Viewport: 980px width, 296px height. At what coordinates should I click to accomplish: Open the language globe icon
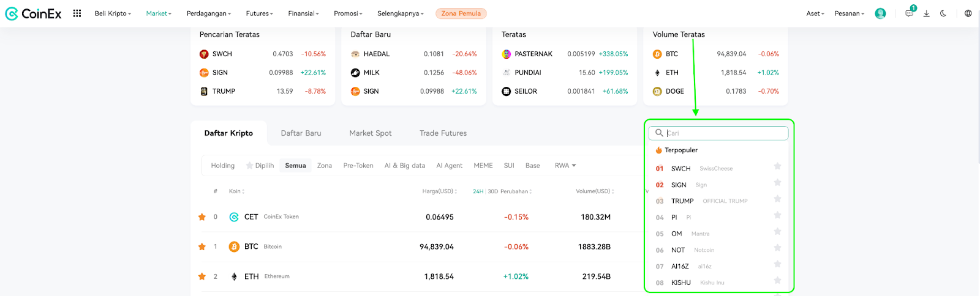pyautogui.click(x=968, y=13)
